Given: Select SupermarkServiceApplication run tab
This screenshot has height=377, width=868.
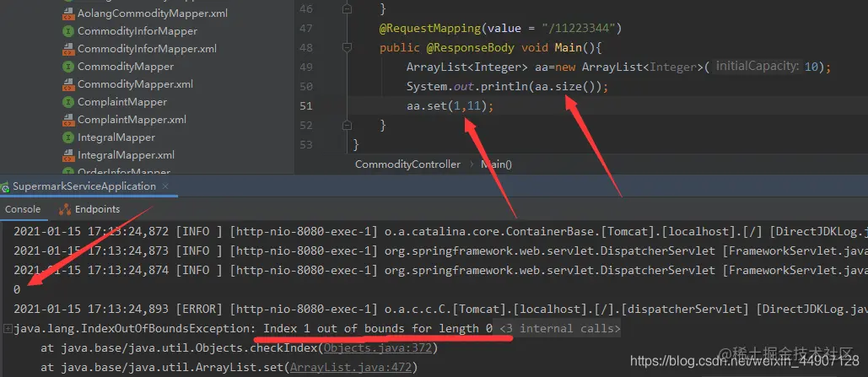Looking at the screenshot, I should tap(84, 186).
